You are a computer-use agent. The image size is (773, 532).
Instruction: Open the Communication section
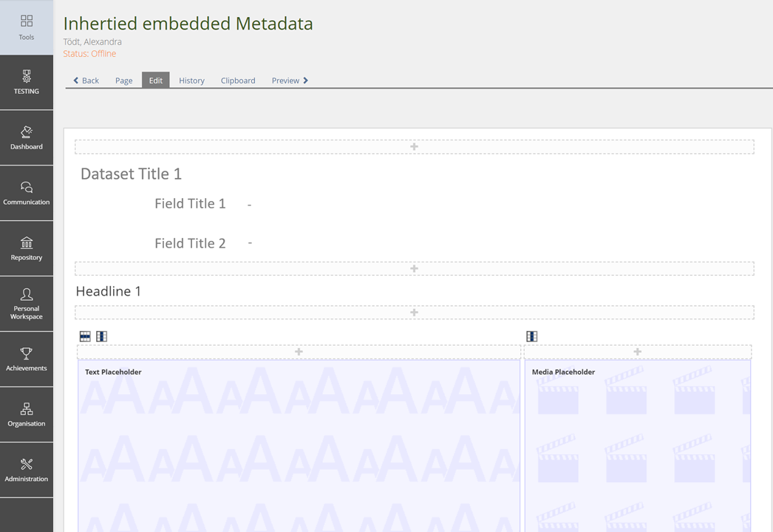[x=27, y=193]
